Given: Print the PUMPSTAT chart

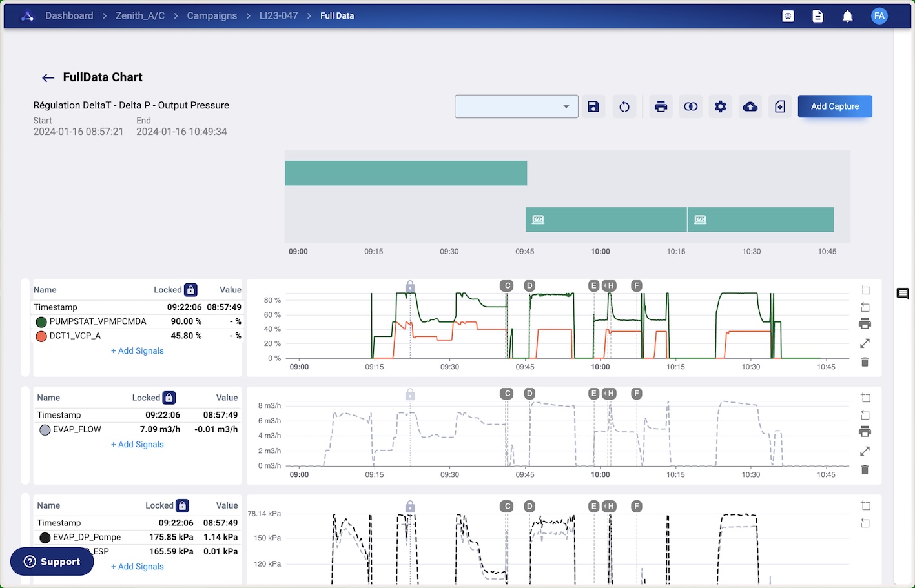Looking at the screenshot, I should click(x=865, y=324).
